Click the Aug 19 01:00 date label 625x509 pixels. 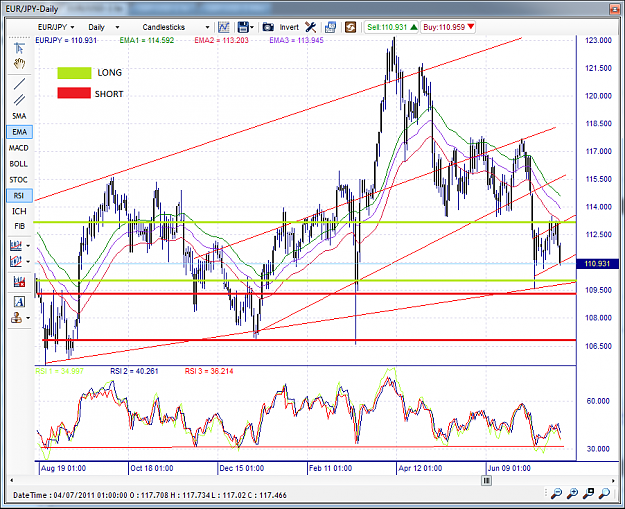(x=63, y=468)
